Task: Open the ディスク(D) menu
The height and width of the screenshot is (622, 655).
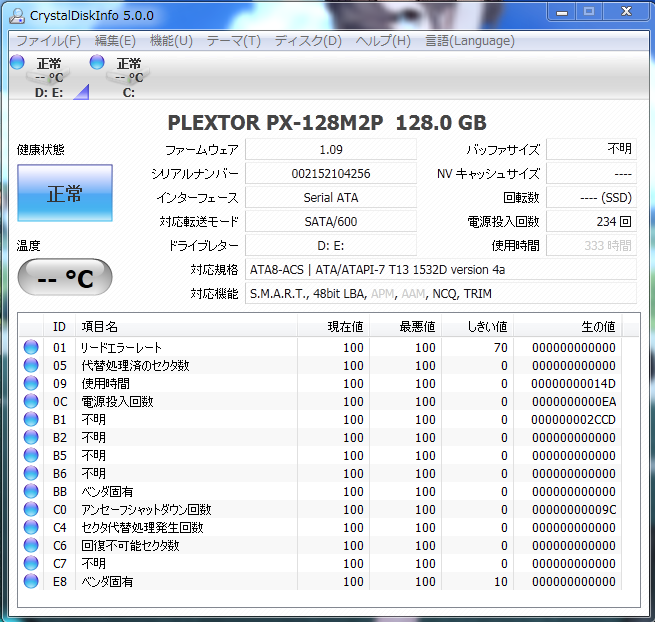Action: pos(308,41)
